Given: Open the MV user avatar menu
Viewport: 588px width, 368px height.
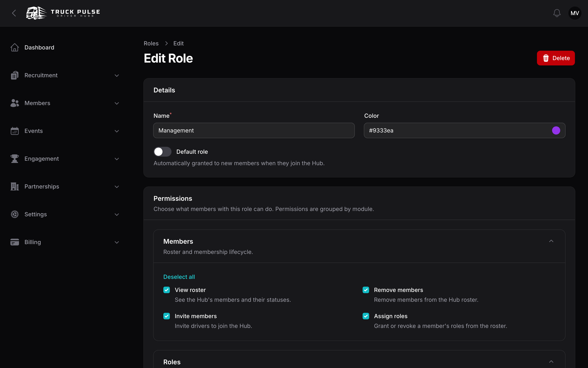Looking at the screenshot, I should click(x=575, y=13).
